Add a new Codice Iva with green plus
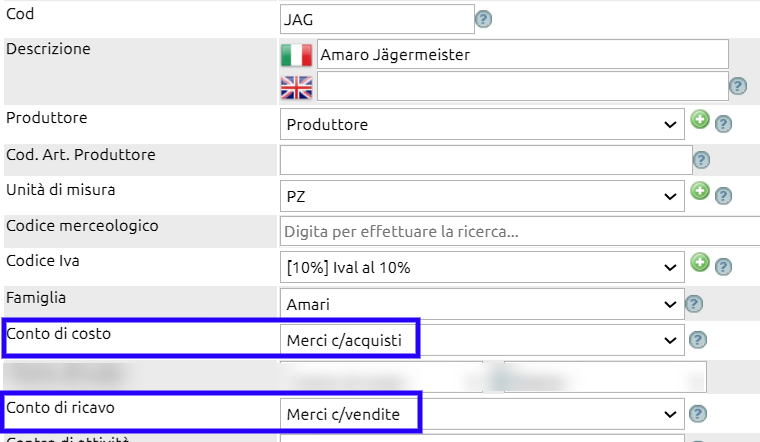Viewport: 760px width, 442px height. (x=700, y=262)
